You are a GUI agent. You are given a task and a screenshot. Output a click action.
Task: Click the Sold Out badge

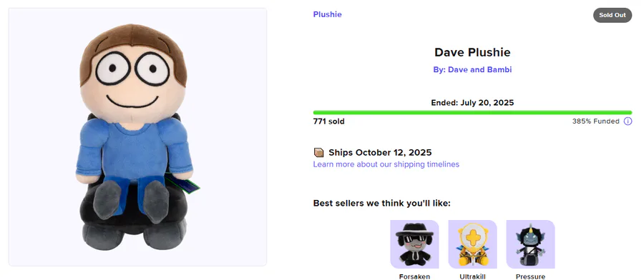pos(613,15)
